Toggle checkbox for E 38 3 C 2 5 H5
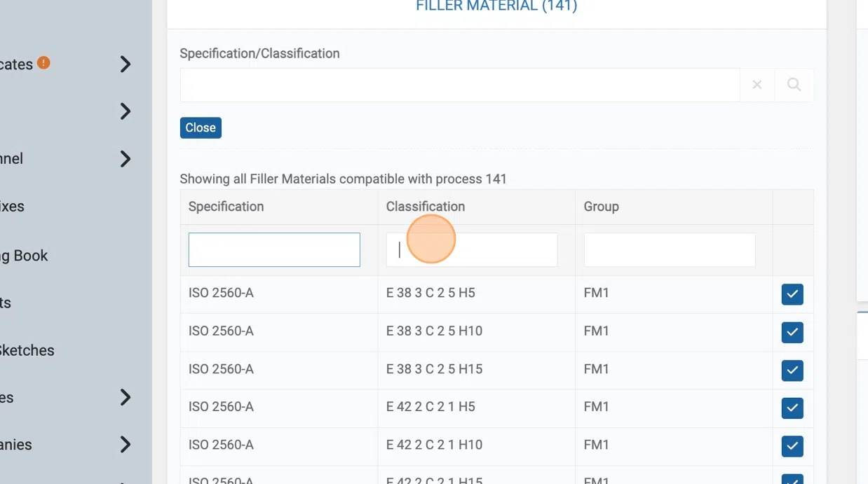 [x=792, y=294]
